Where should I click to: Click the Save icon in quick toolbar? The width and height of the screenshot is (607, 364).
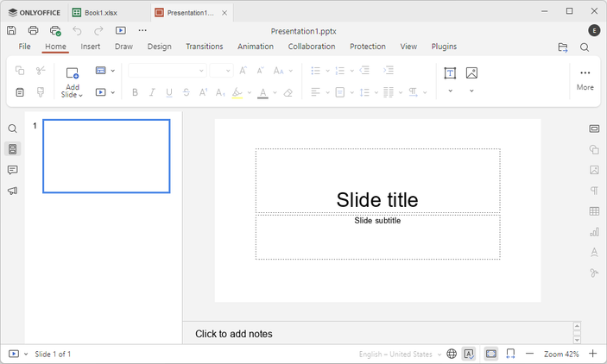pyautogui.click(x=11, y=30)
